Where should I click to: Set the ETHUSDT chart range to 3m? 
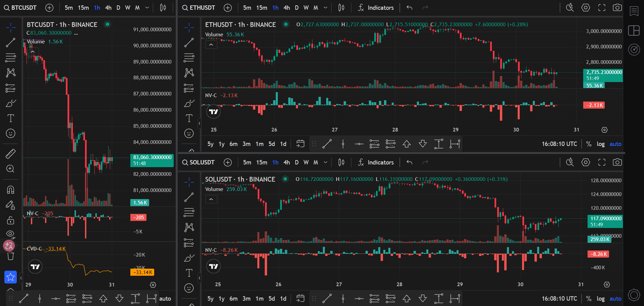point(247,144)
